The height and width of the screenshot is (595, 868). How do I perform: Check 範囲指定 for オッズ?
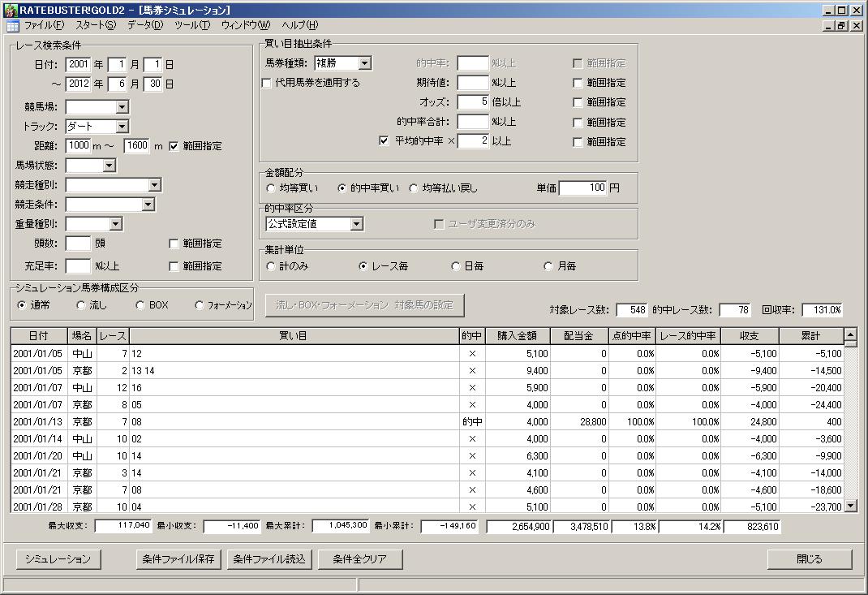pos(578,102)
